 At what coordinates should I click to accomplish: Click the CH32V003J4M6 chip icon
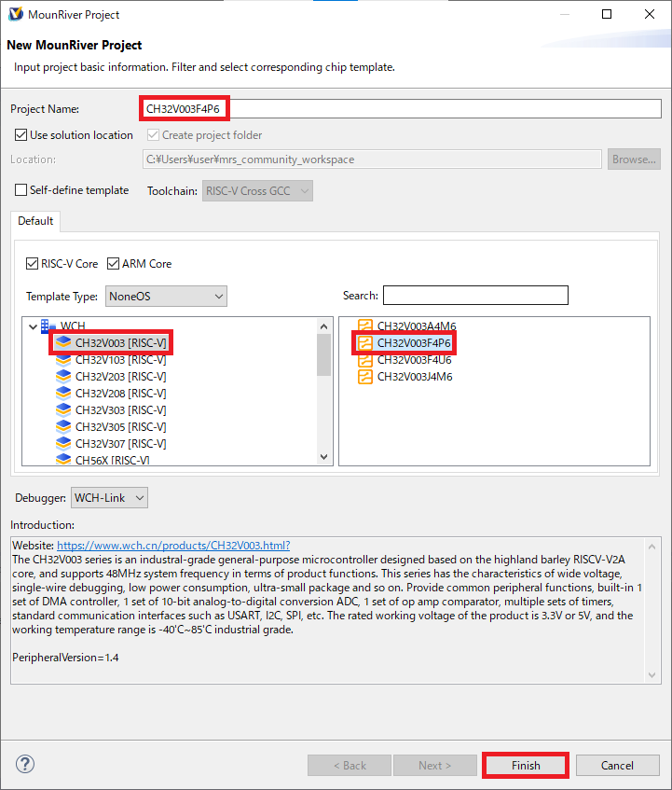pos(365,377)
